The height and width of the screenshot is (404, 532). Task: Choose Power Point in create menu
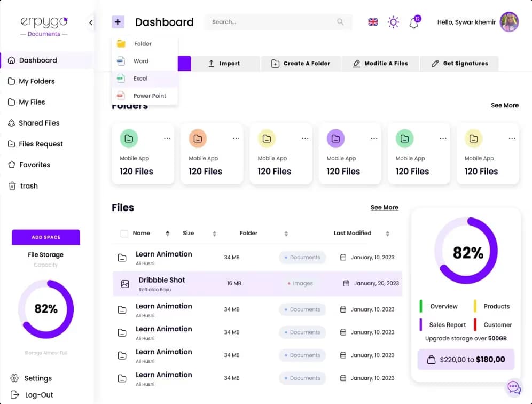pyautogui.click(x=150, y=96)
